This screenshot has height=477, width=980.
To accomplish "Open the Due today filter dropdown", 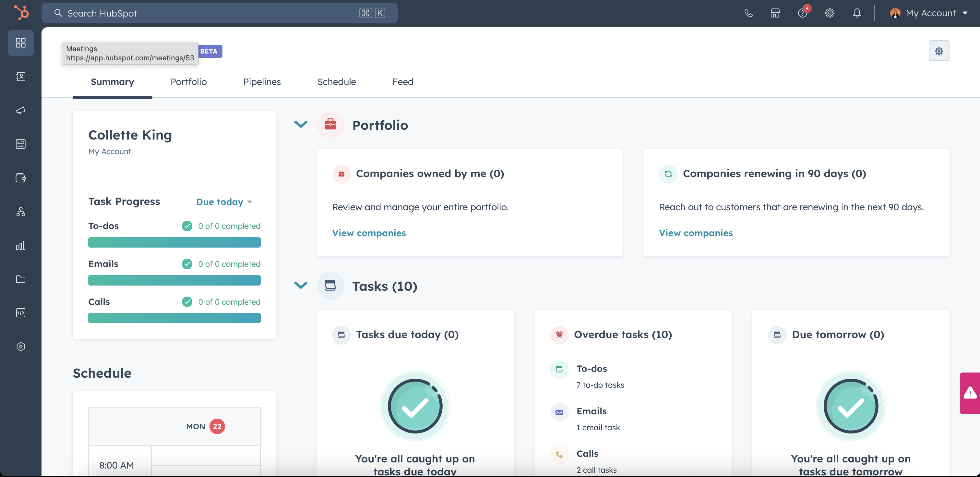I will [x=224, y=202].
